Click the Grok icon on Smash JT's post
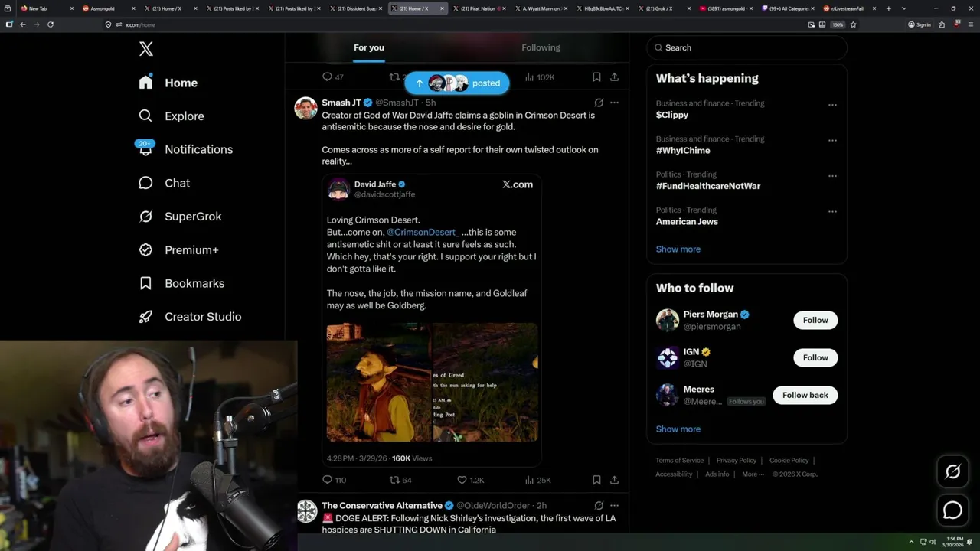The width and height of the screenshot is (980, 551). coord(599,103)
